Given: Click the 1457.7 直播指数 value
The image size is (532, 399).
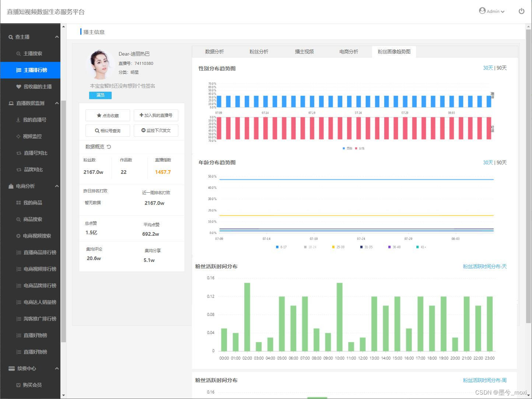Looking at the screenshot, I should [x=163, y=172].
